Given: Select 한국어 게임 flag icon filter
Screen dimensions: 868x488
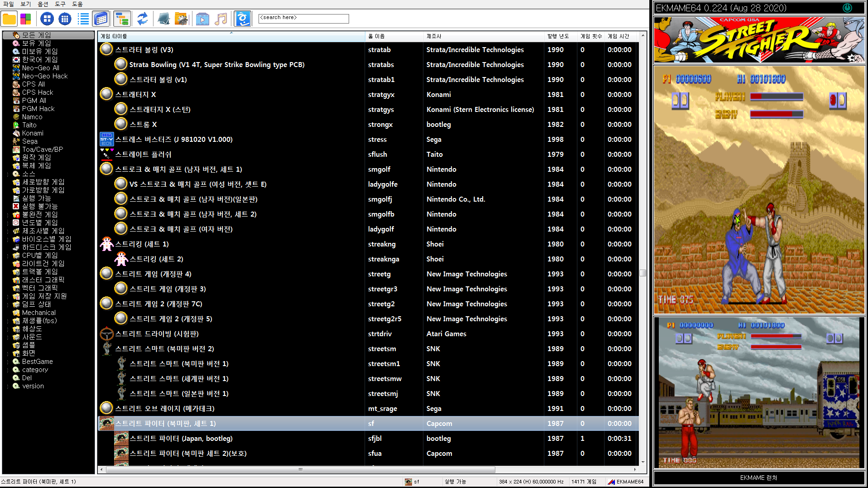Looking at the screenshot, I should tap(16, 59).
